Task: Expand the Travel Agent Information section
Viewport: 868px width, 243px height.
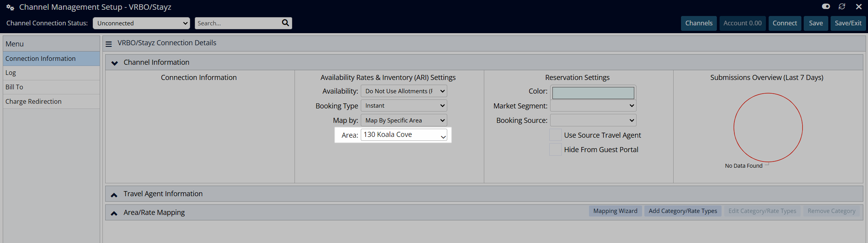Action: [114, 195]
